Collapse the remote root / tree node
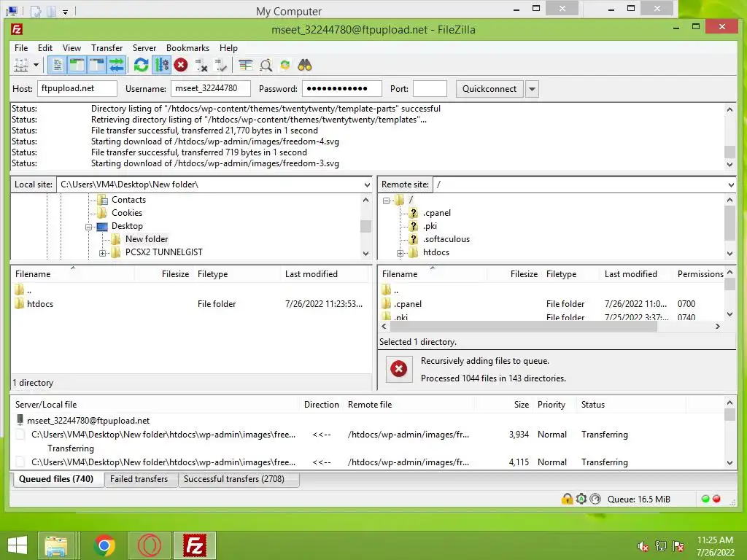This screenshot has height=560, width=747. [387, 201]
